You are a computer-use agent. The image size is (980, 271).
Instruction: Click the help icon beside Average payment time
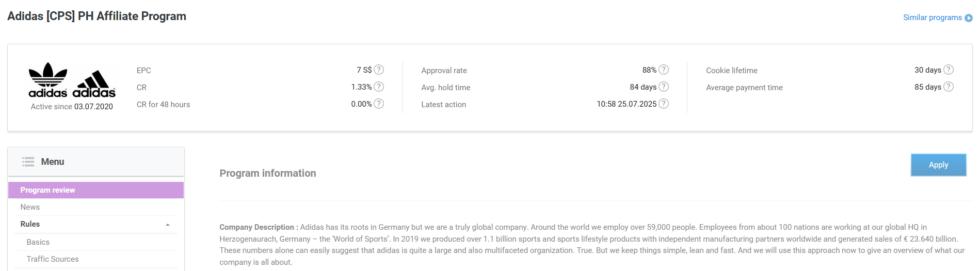pyautogui.click(x=949, y=87)
